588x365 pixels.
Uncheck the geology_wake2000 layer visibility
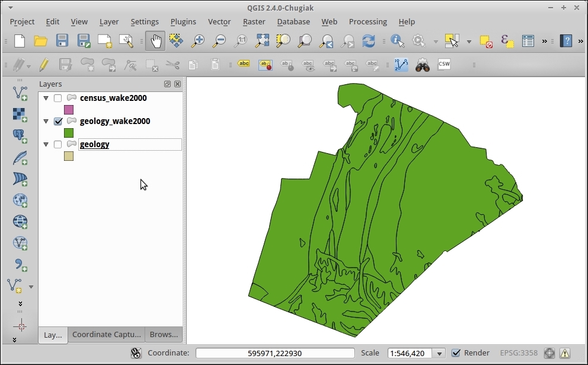[x=58, y=121]
